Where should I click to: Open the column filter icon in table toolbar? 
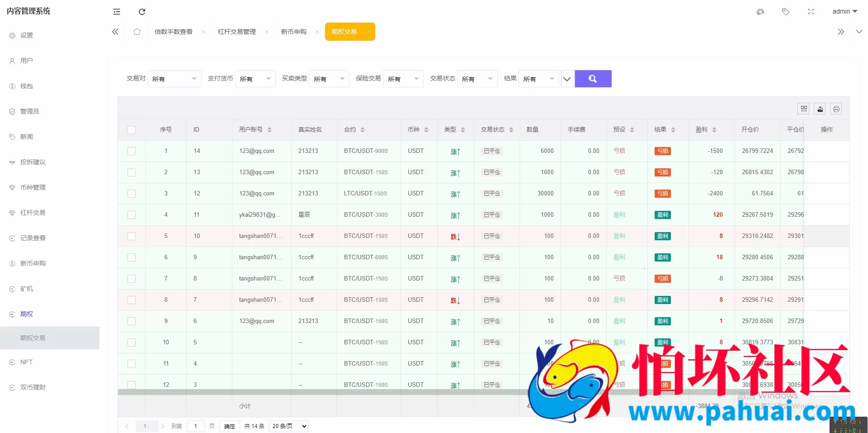coord(804,109)
